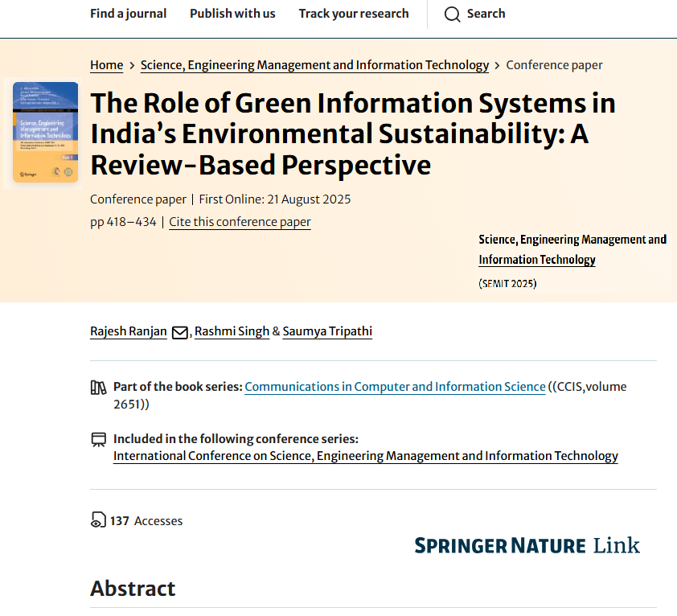This screenshot has height=616, width=677.
Task: Click the magnifying glass search icon
Action: point(453,14)
